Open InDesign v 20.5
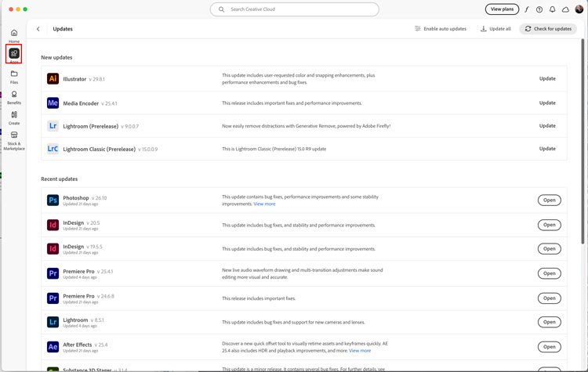The width and height of the screenshot is (588, 372). 549,225
